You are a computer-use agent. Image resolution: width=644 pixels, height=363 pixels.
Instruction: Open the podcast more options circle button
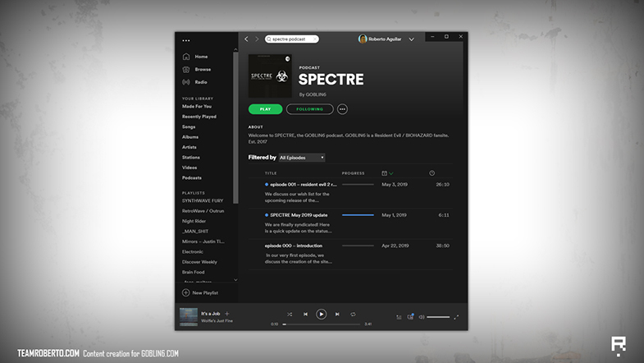[342, 109]
